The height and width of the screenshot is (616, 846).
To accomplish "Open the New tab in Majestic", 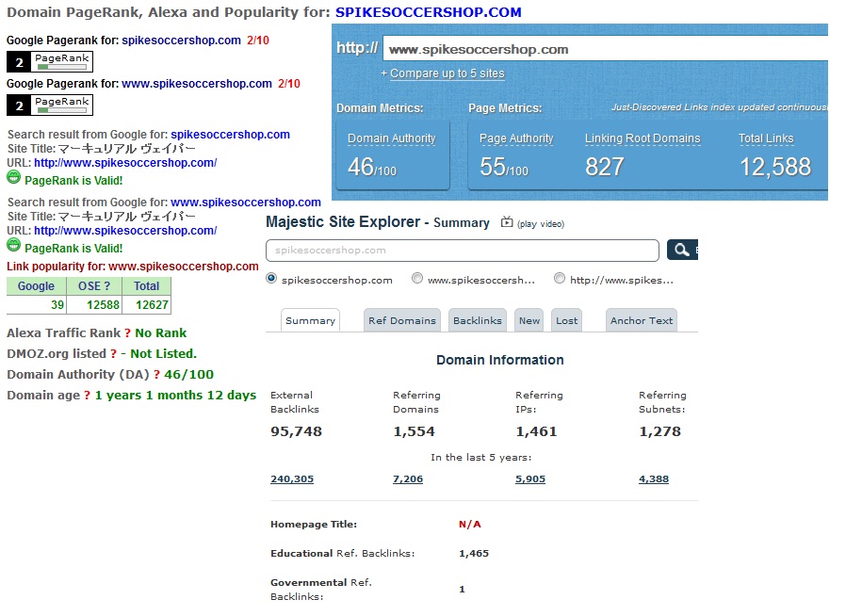I will [529, 320].
